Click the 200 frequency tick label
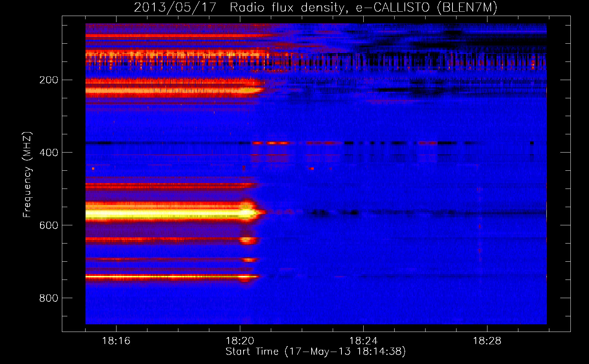 point(49,80)
